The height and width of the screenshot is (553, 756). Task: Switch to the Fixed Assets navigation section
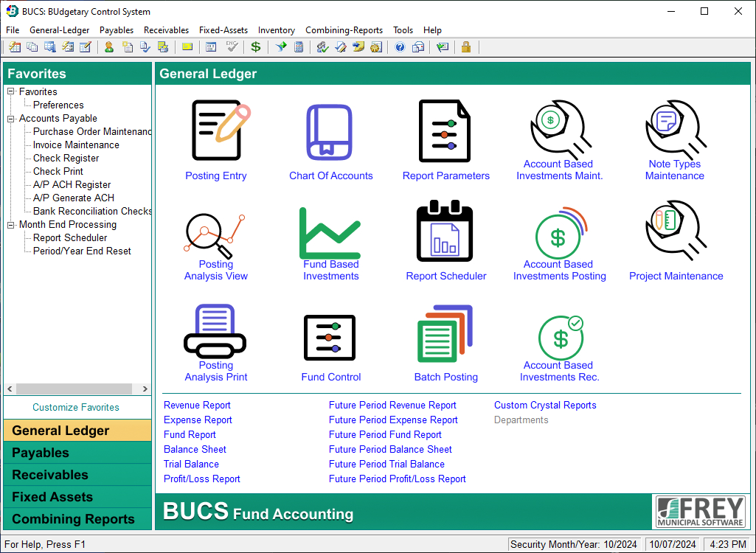point(77,497)
